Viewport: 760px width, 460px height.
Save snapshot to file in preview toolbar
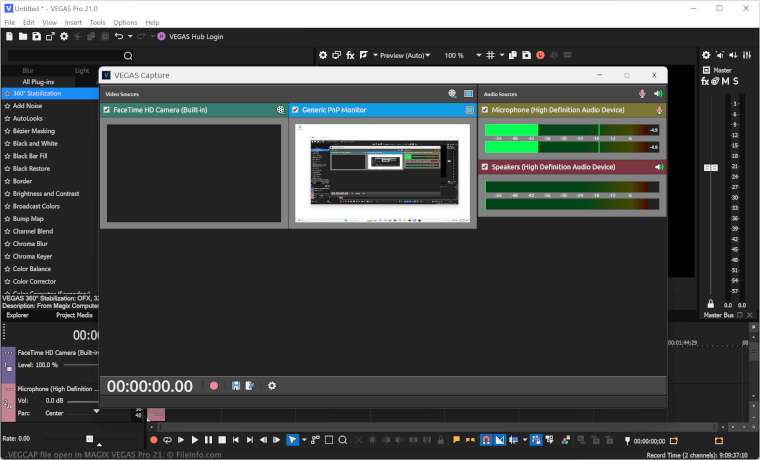(526, 55)
